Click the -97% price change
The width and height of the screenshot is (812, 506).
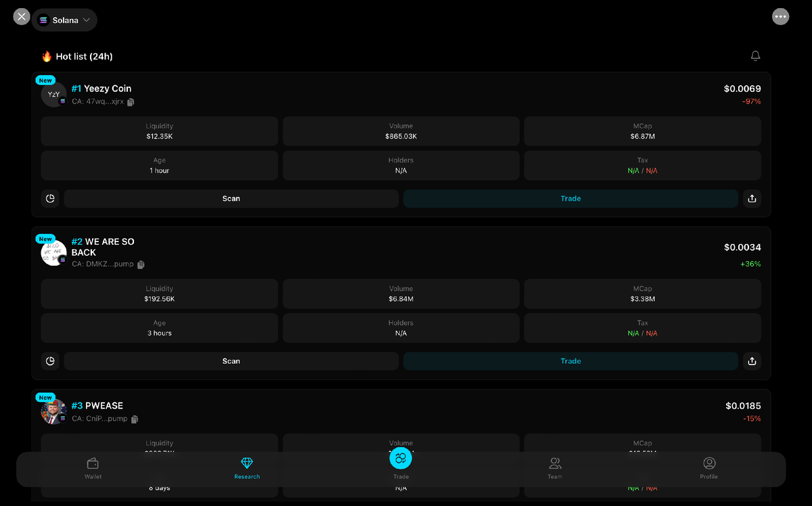751,101
